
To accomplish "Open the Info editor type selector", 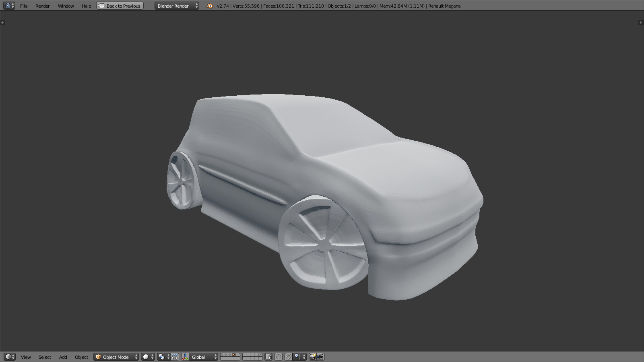I will tap(9, 6).
